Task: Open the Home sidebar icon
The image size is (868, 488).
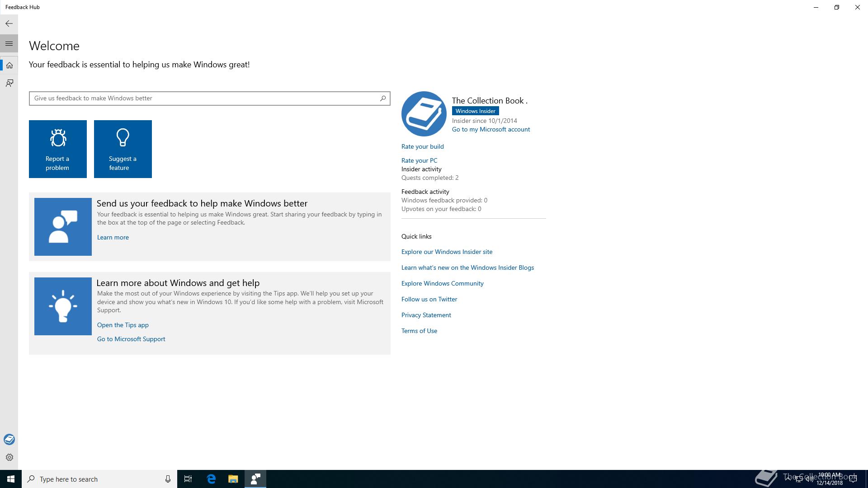Action: click(x=9, y=66)
